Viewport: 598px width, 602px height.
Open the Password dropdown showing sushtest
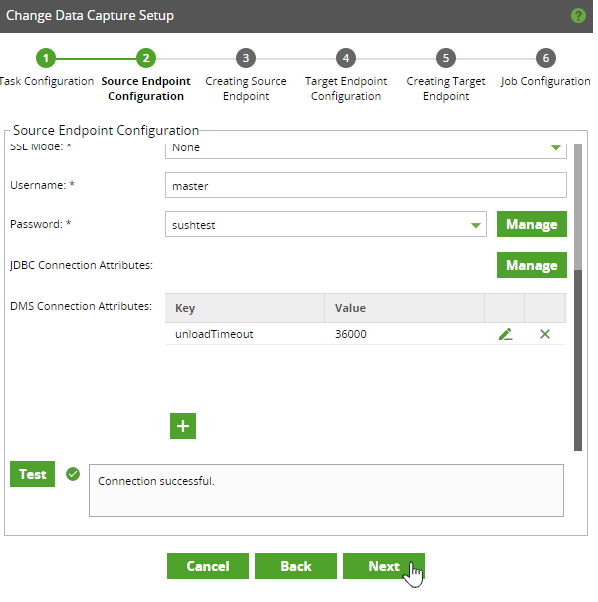(x=326, y=224)
